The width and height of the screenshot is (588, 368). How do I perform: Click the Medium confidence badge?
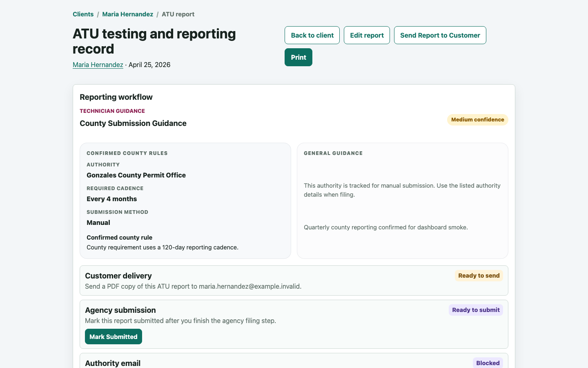[x=477, y=120]
